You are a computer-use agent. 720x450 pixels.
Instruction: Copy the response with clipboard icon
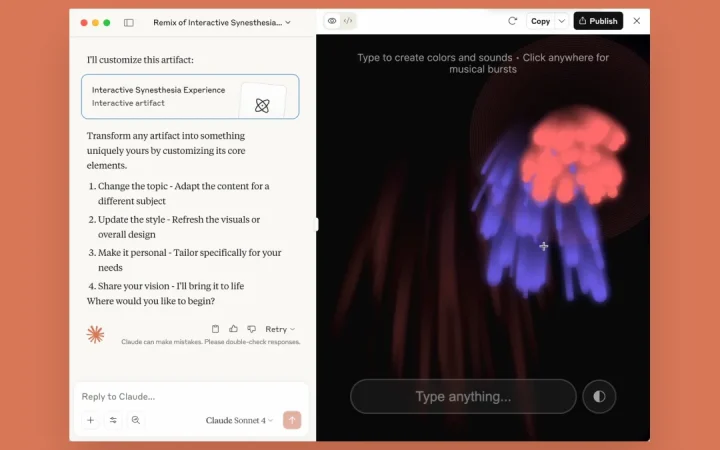tap(215, 329)
